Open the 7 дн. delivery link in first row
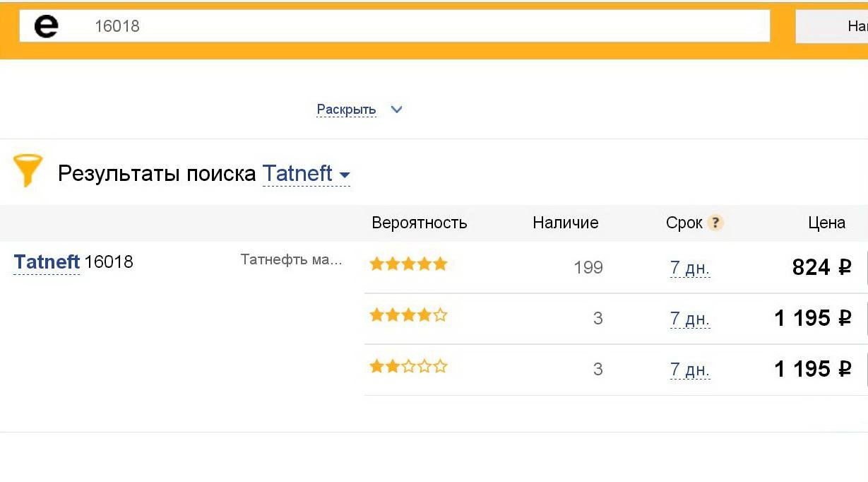 point(690,268)
